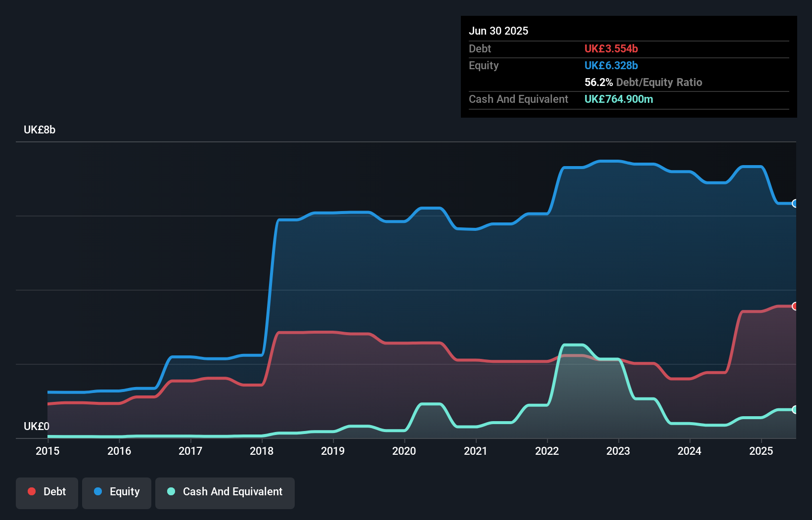The image size is (812, 520).
Task: Click the red Debt legend dot
Action: pyautogui.click(x=31, y=491)
